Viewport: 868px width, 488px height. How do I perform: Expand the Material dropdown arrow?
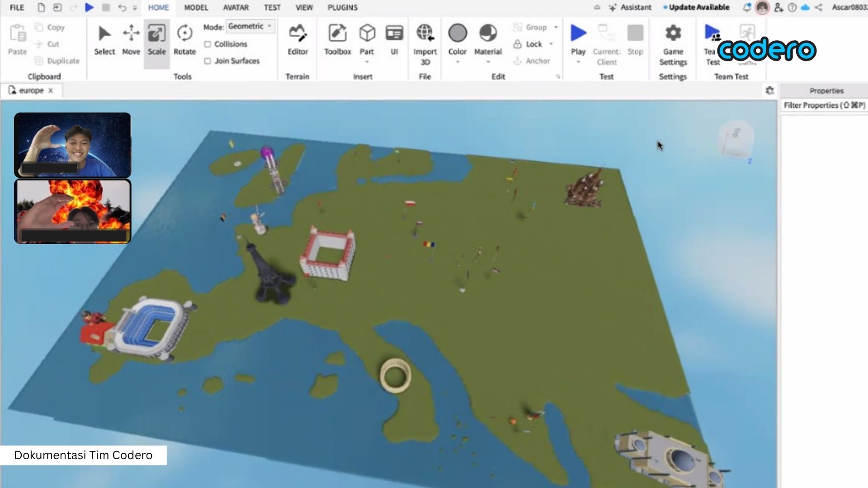[x=488, y=61]
